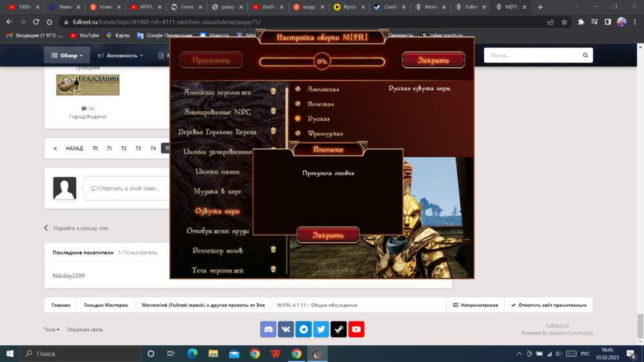
Task: Open Discord social link in footer
Action: point(268,329)
